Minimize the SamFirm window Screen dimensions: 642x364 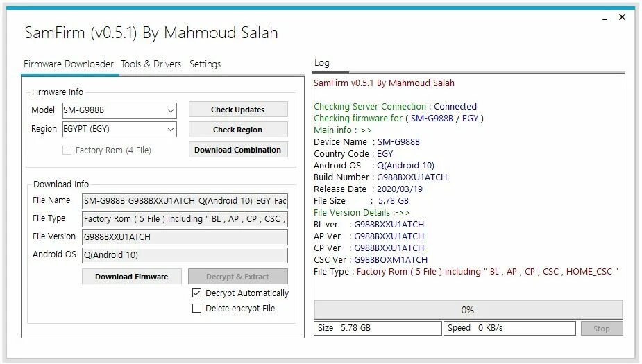tap(605, 19)
